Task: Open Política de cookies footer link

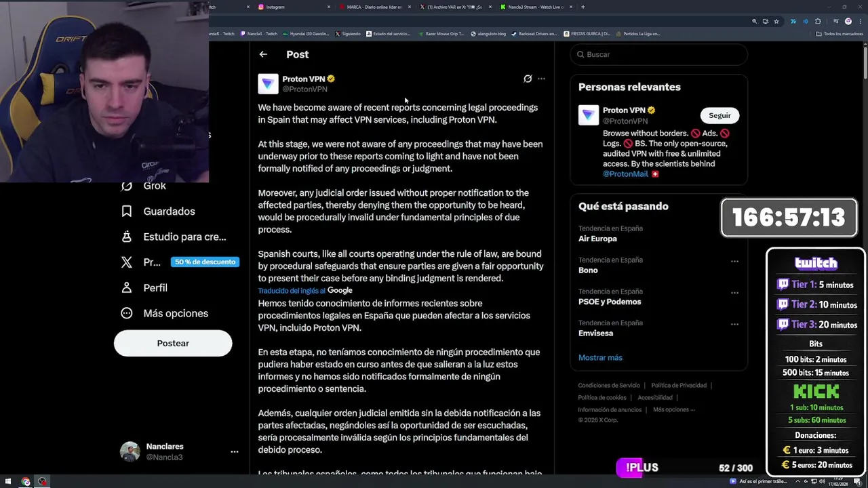Action: point(602,398)
